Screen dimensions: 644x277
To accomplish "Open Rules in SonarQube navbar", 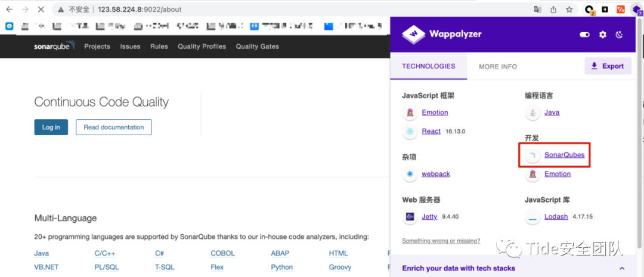I will click(159, 46).
